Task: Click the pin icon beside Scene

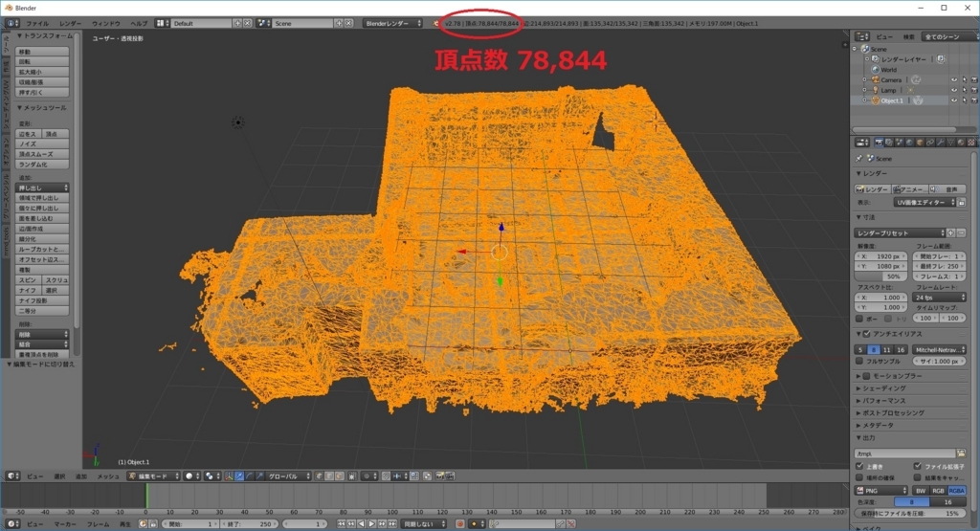Action: [x=859, y=158]
